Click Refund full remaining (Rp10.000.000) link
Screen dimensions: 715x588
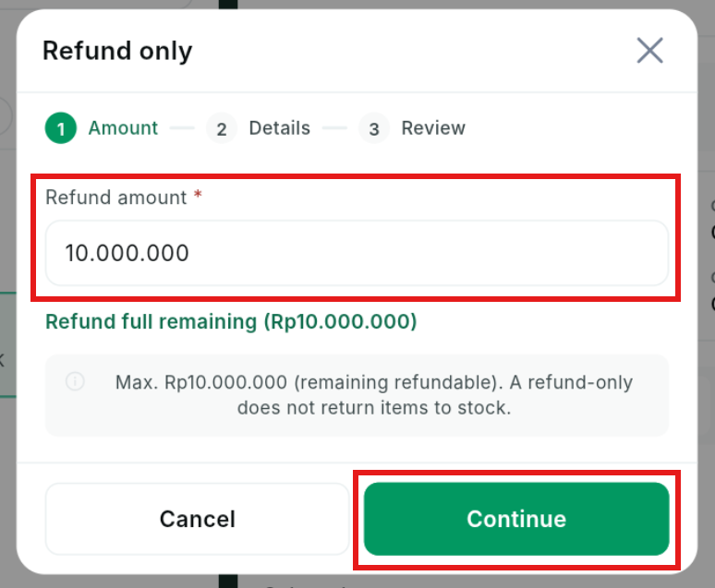tap(231, 322)
